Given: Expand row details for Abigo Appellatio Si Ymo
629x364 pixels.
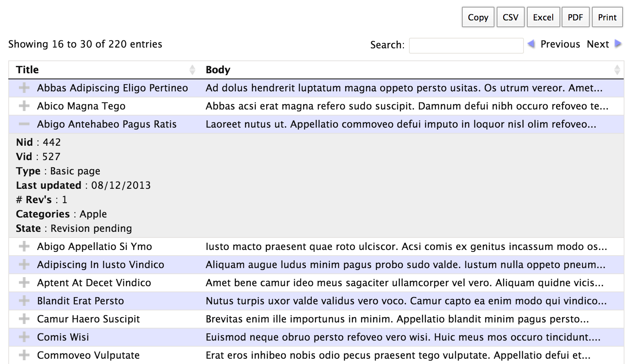Looking at the screenshot, I should 24,247.
